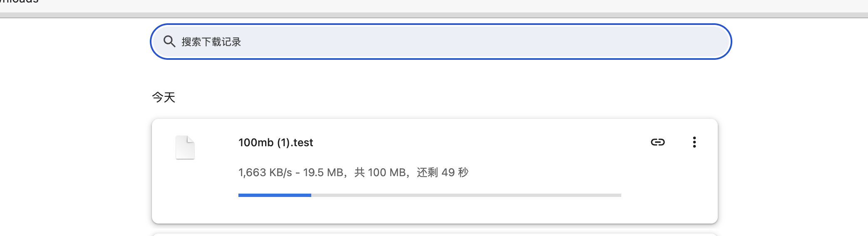The width and height of the screenshot is (868, 236).
Task: Open the three-dot more actions menu
Action: point(694,142)
